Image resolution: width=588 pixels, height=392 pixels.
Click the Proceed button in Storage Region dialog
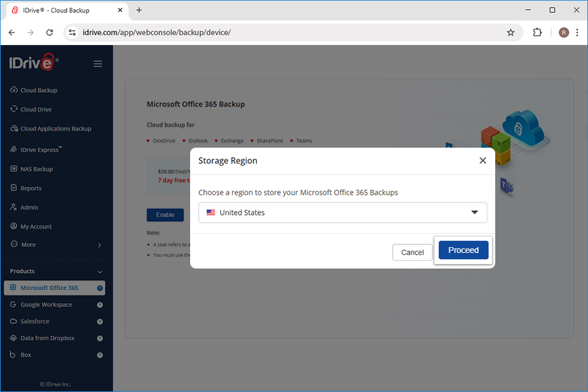(x=463, y=250)
